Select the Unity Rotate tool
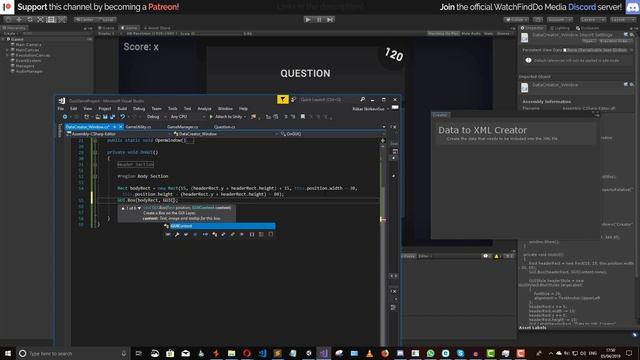This screenshot has width=640, height=360. tap(29, 19)
